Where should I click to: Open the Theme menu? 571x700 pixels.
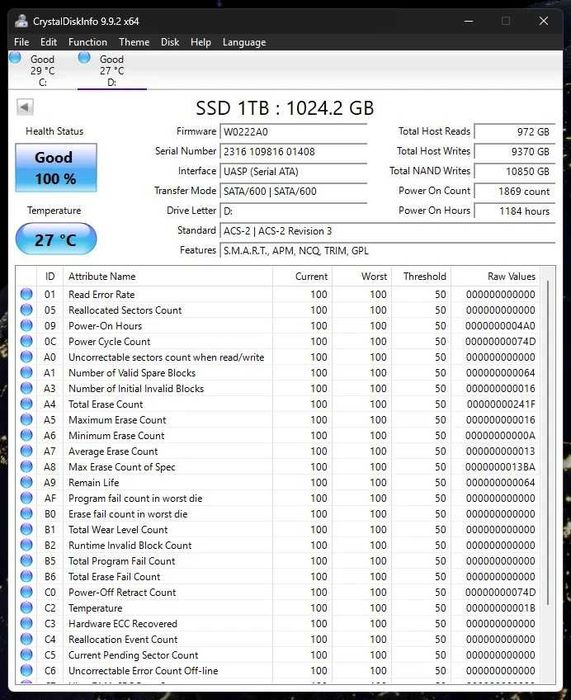[134, 42]
